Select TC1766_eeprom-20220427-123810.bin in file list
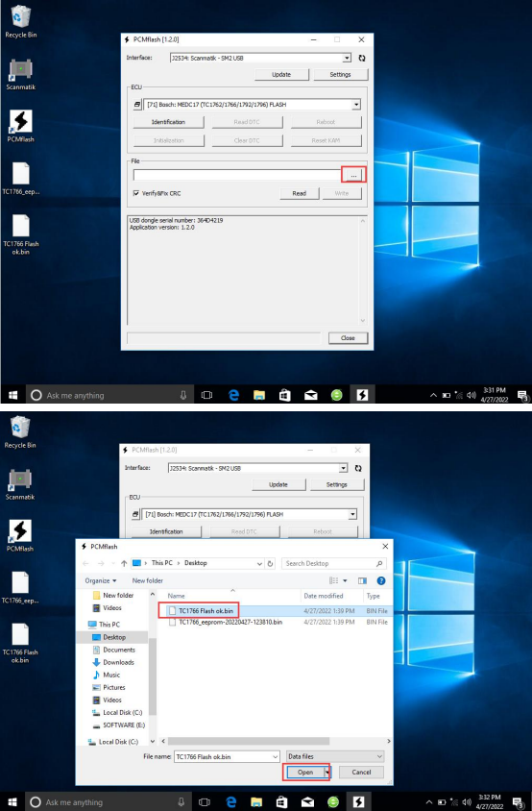The image size is (532, 811). [x=230, y=623]
